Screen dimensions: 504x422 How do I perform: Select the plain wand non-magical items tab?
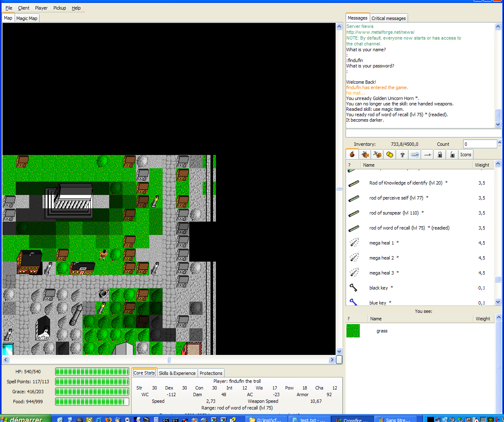pos(427,155)
